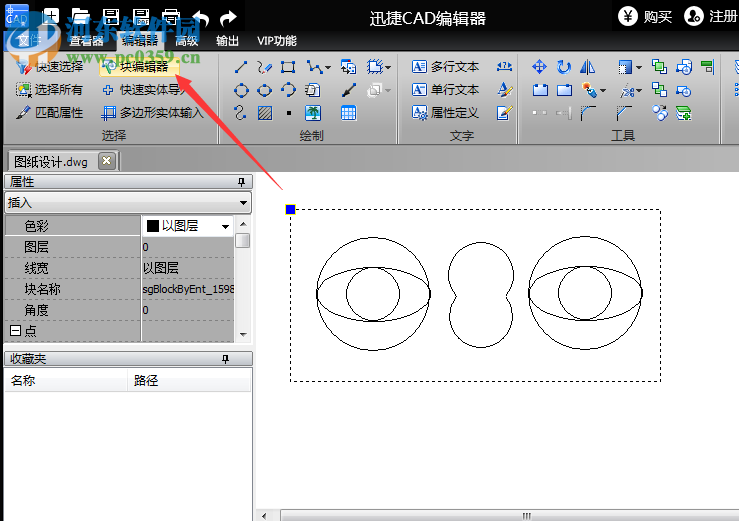This screenshot has width=739, height=521.
Task: Click the insert image icon
Action: pos(313,113)
